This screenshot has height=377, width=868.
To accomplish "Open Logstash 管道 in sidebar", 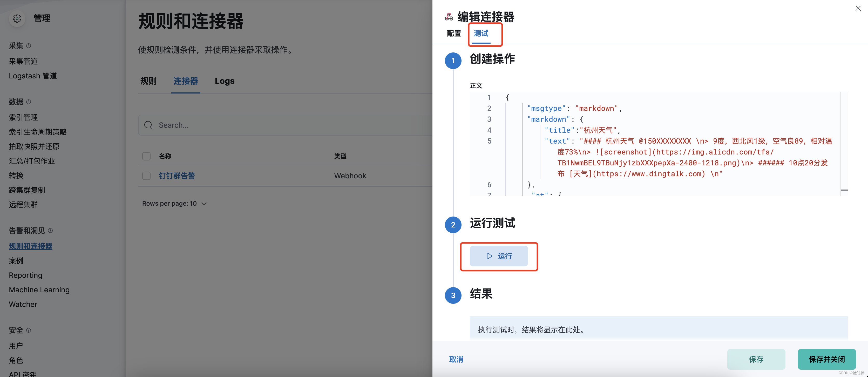I will [33, 76].
